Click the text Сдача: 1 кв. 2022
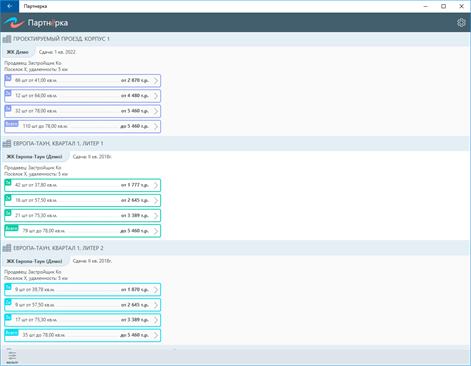 57,52
